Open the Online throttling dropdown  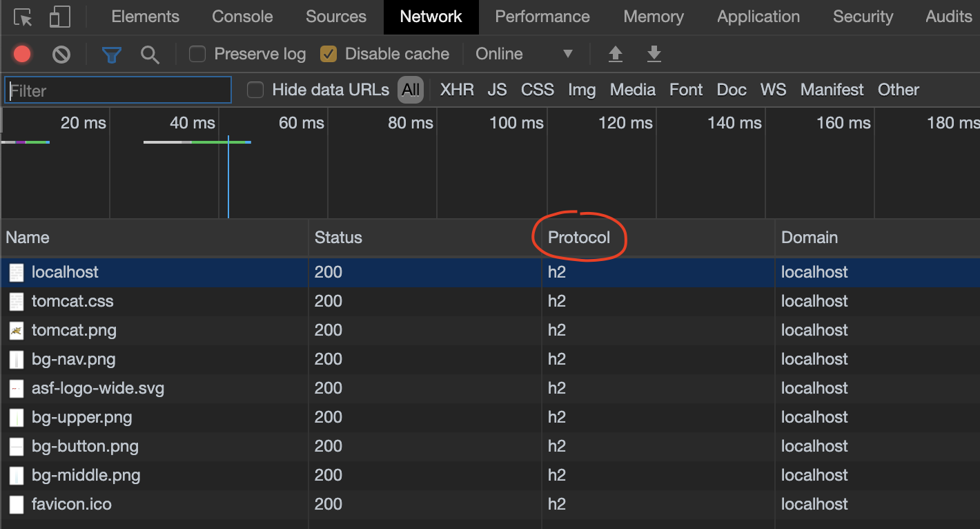coord(525,54)
